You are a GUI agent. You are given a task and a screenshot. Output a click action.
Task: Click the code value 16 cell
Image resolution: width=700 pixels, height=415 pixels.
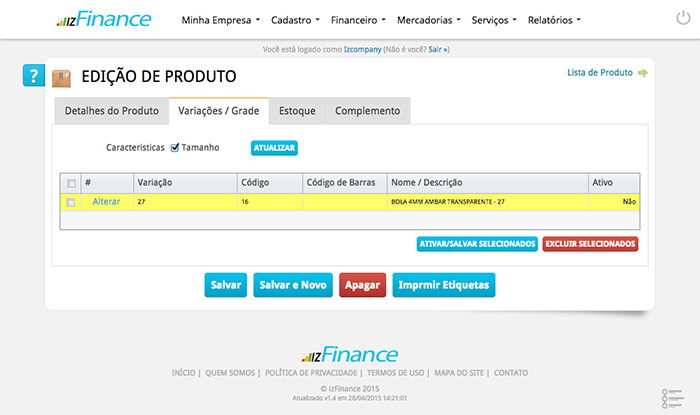[x=270, y=202]
